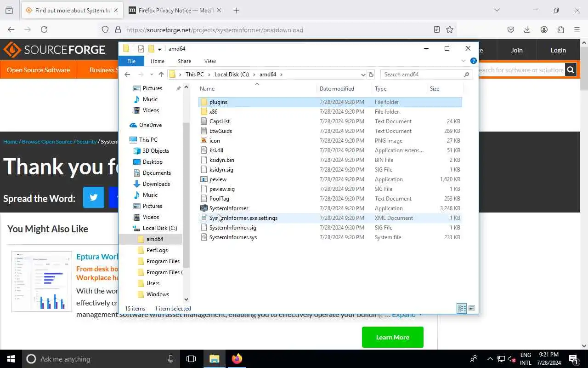Image resolution: width=588 pixels, height=368 pixels.
Task: Click the SystemInformer.sys file icon
Action: [x=204, y=237]
